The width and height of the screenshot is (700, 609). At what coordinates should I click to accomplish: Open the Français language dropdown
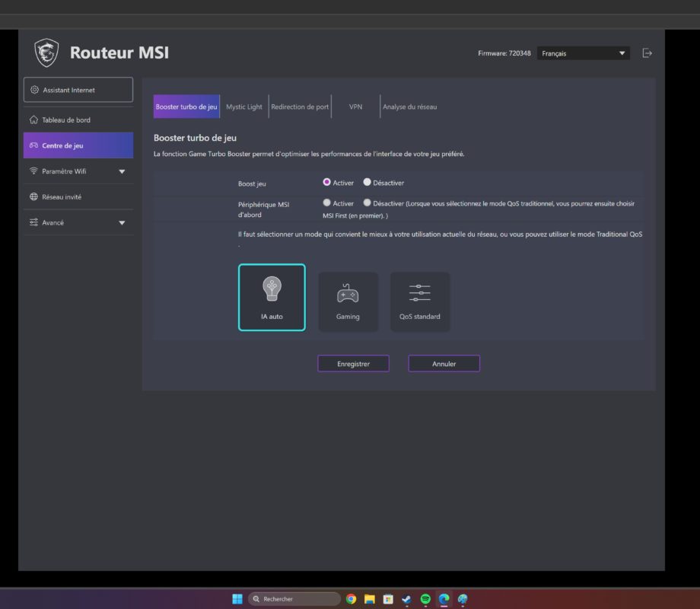583,53
